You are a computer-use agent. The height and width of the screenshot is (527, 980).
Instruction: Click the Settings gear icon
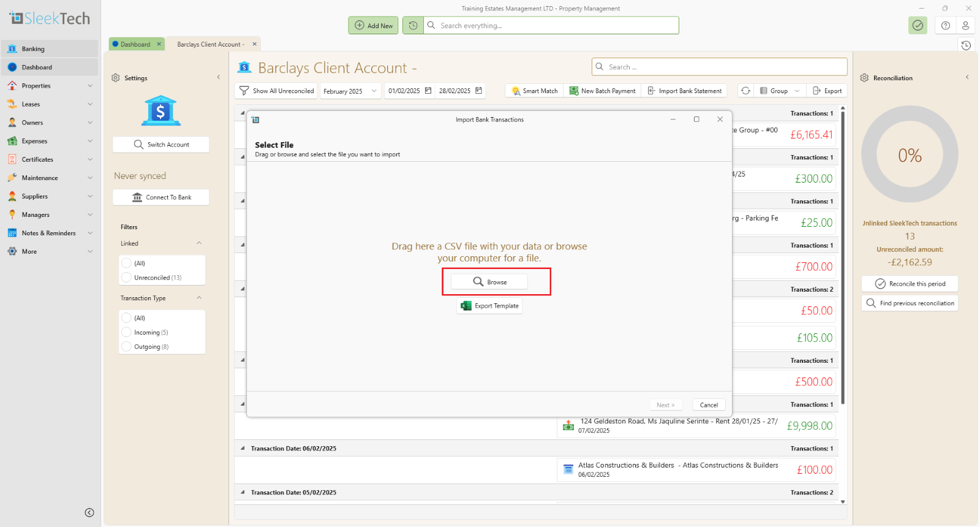(x=116, y=78)
